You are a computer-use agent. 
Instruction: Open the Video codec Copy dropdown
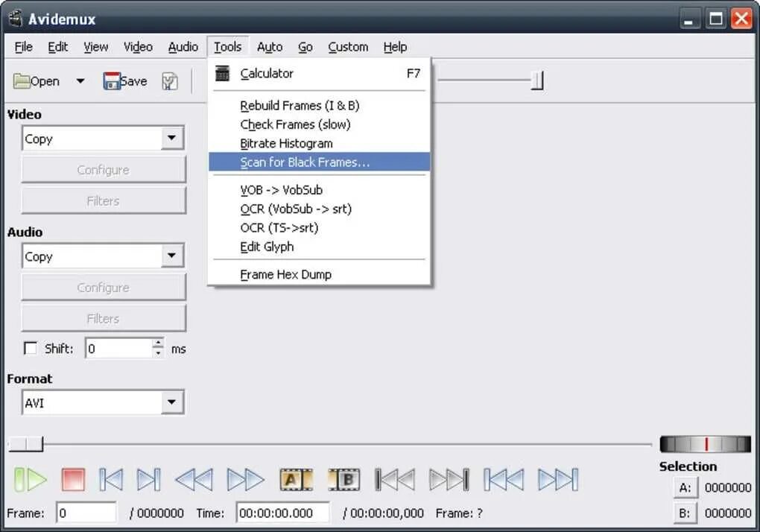pos(171,138)
